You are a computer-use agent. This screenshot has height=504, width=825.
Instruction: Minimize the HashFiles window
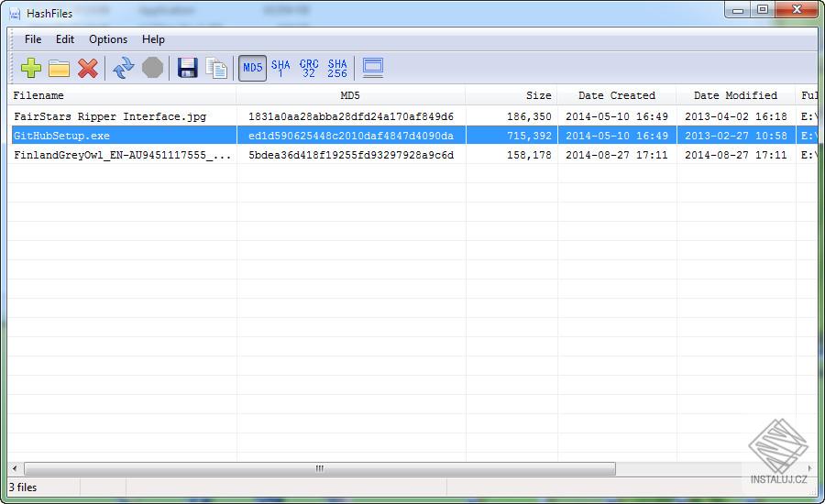click(738, 10)
